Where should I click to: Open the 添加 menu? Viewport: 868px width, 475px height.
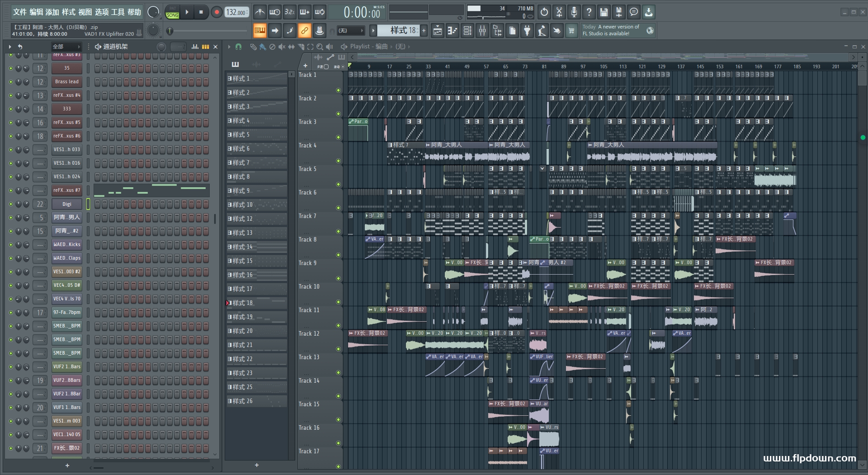coord(52,12)
